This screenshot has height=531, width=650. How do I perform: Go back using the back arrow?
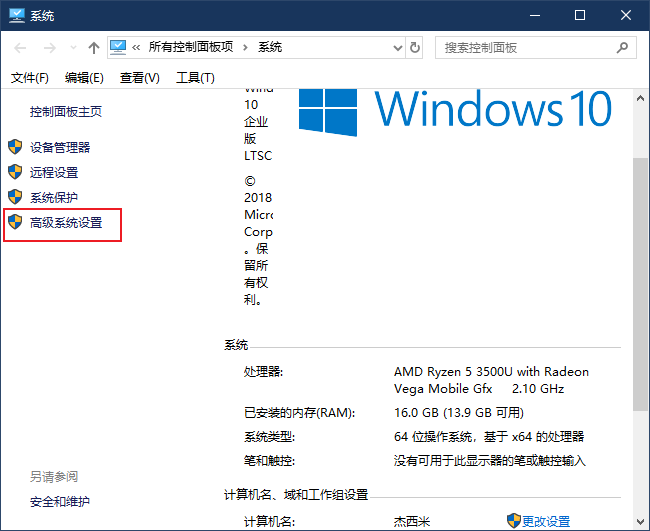coord(20,48)
